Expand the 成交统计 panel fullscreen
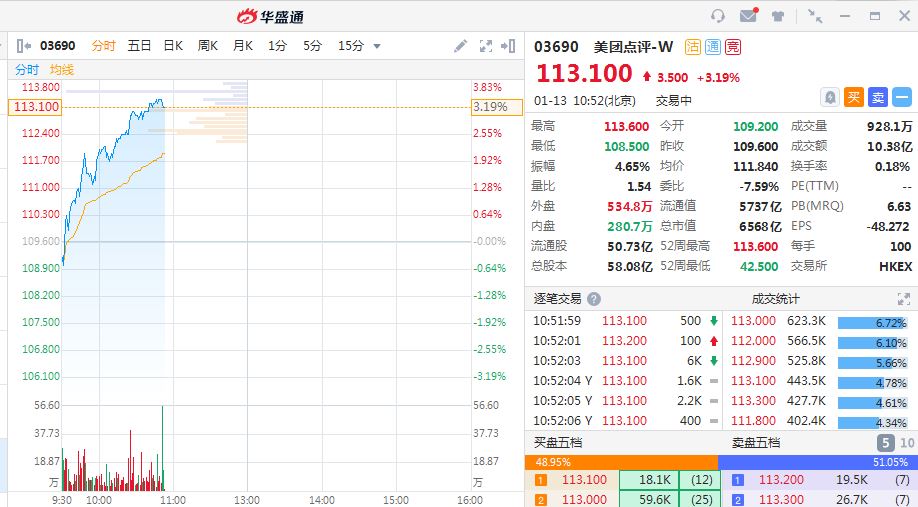This screenshot has height=507, width=918. [x=904, y=299]
